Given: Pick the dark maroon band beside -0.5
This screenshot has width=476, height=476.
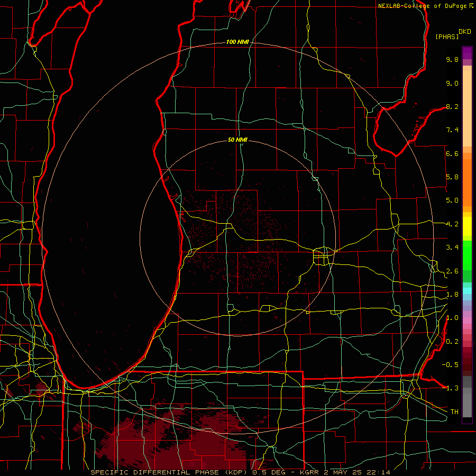Looking at the screenshot, I should [x=467, y=364].
